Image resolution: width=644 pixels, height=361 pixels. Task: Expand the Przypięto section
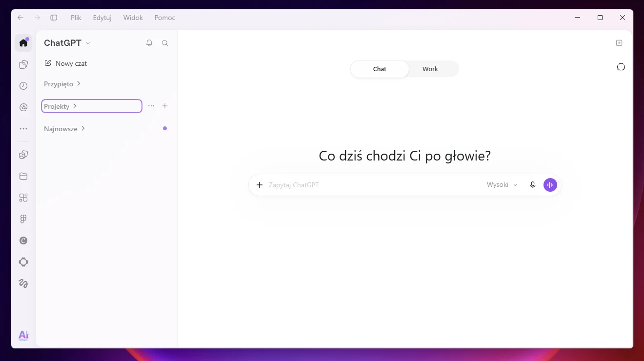coord(62,84)
